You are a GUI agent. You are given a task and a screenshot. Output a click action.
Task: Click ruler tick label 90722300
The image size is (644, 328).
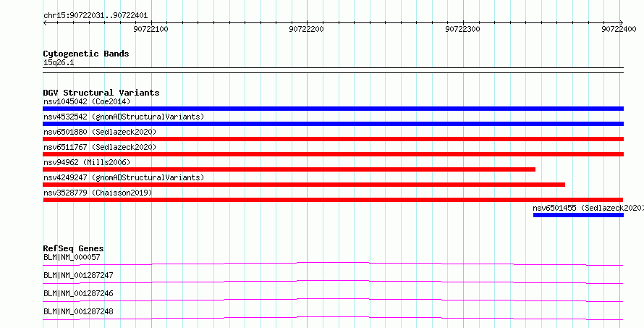pyautogui.click(x=462, y=29)
